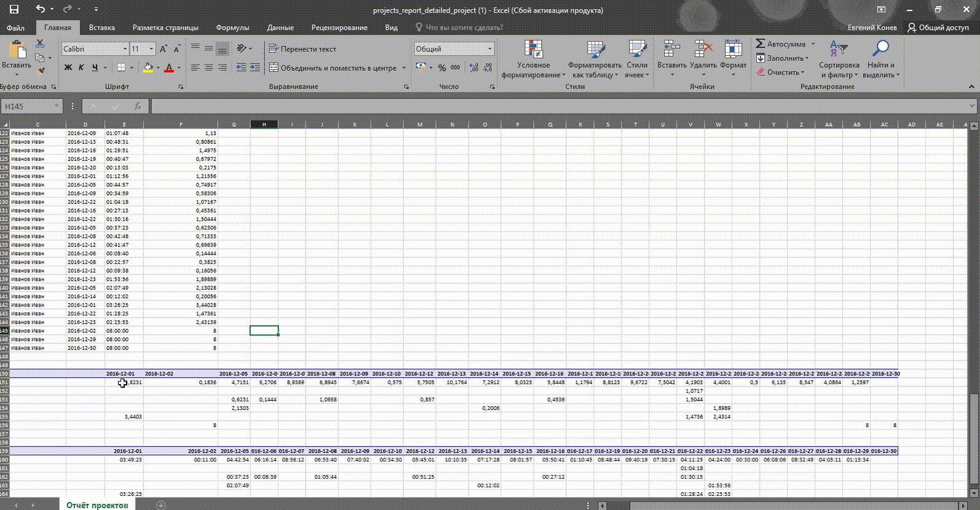Open the Файл menu
The height and width of the screenshot is (510, 980).
pos(16,28)
